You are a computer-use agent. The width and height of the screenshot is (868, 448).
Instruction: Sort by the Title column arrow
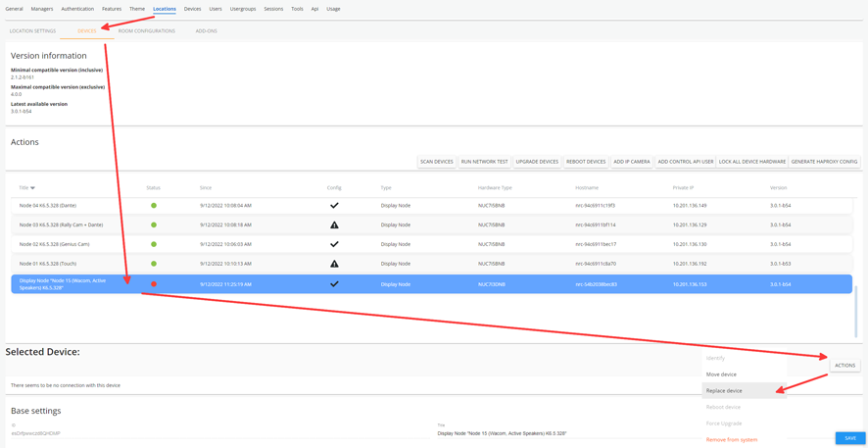(x=32, y=187)
